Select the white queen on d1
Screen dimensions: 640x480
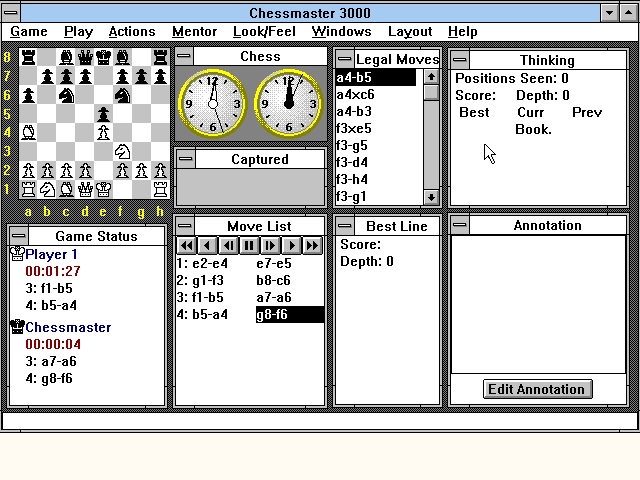click(x=84, y=189)
